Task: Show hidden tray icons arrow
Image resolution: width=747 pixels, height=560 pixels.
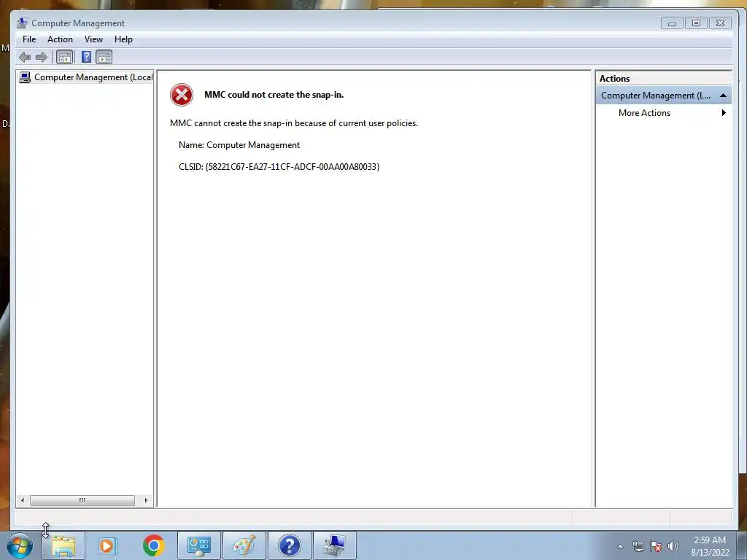Action: pos(620,546)
